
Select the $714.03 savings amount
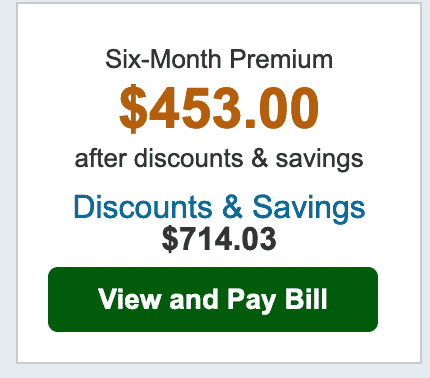click(219, 239)
